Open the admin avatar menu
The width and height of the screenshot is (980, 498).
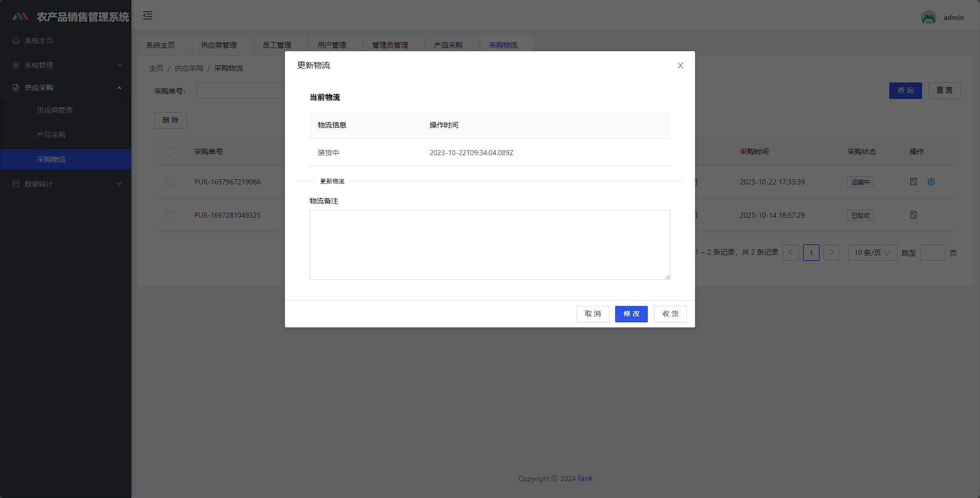click(x=928, y=17)
